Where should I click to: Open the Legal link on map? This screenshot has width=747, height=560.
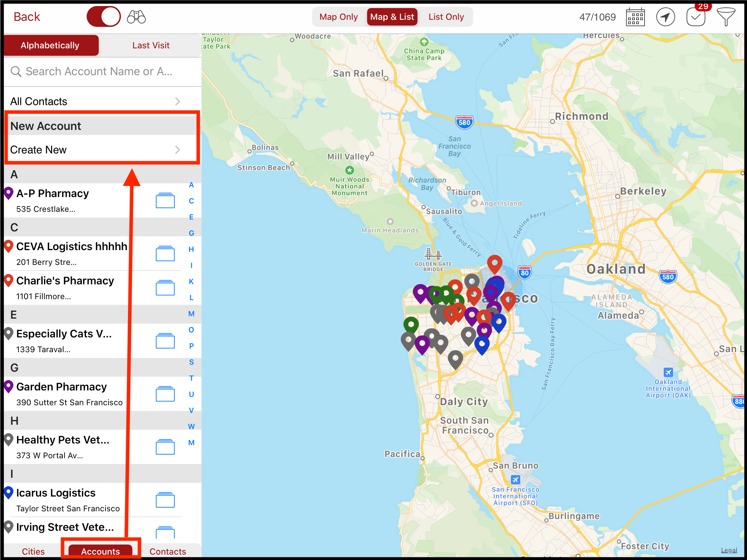(729, 550)
